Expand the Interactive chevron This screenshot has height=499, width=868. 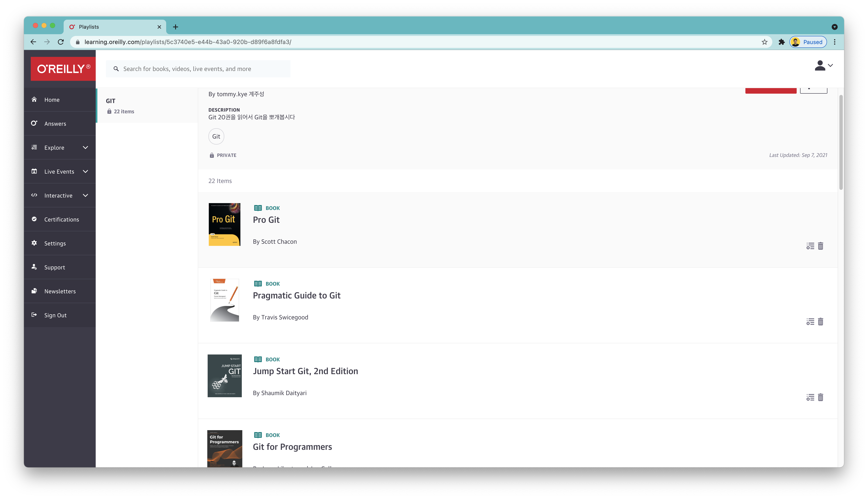pos(86,195)
